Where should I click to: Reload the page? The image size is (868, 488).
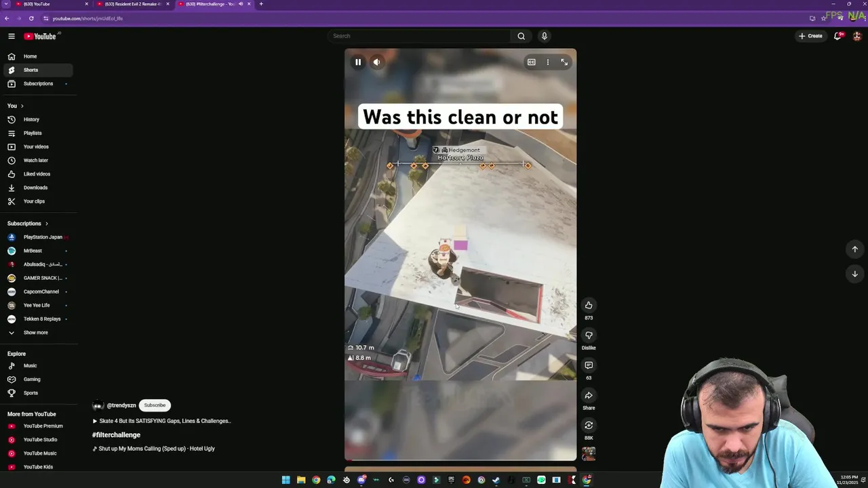[31, 18]
